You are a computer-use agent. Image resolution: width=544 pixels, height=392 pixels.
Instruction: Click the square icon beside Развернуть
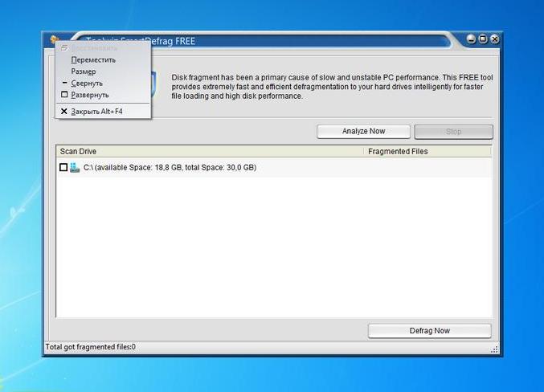click(64, 94)
